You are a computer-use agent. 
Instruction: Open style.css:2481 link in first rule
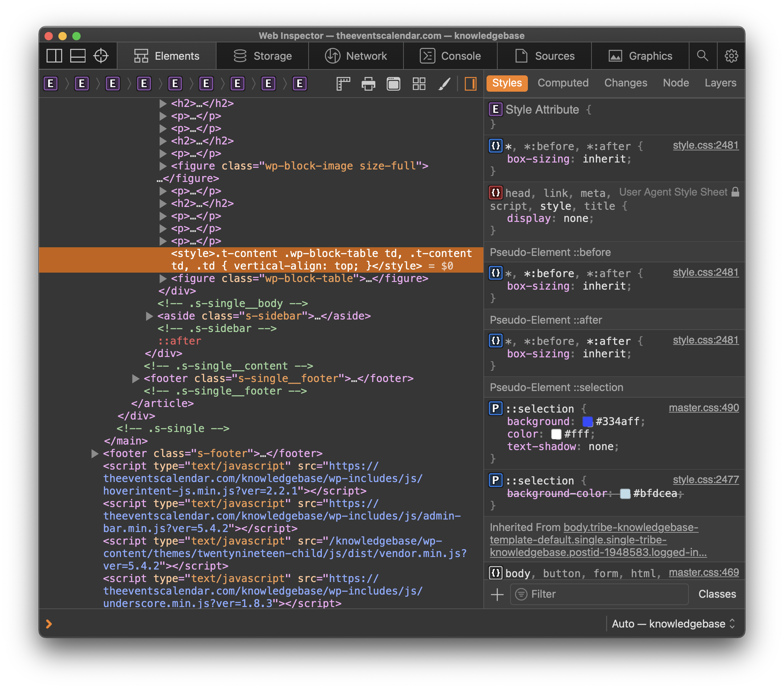click(x=705, y=145)
